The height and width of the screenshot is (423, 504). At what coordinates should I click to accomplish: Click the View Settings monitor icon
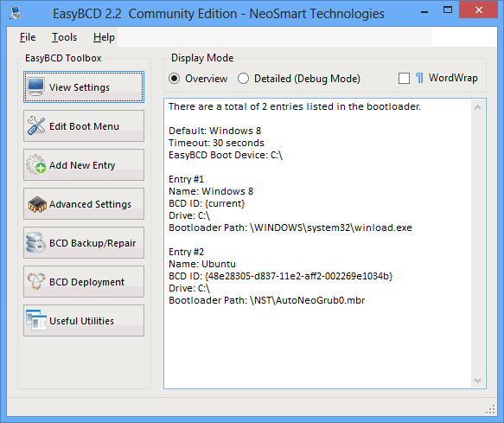(x=36, y=87)
